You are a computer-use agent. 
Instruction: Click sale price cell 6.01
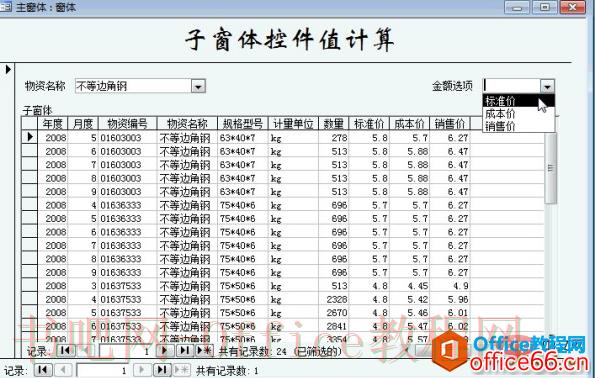[x=450, y=313]
